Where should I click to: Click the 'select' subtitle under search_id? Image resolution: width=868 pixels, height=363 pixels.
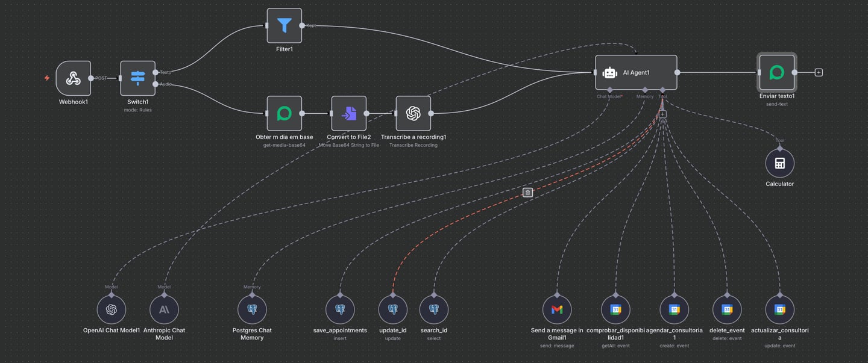pos(434,338)
